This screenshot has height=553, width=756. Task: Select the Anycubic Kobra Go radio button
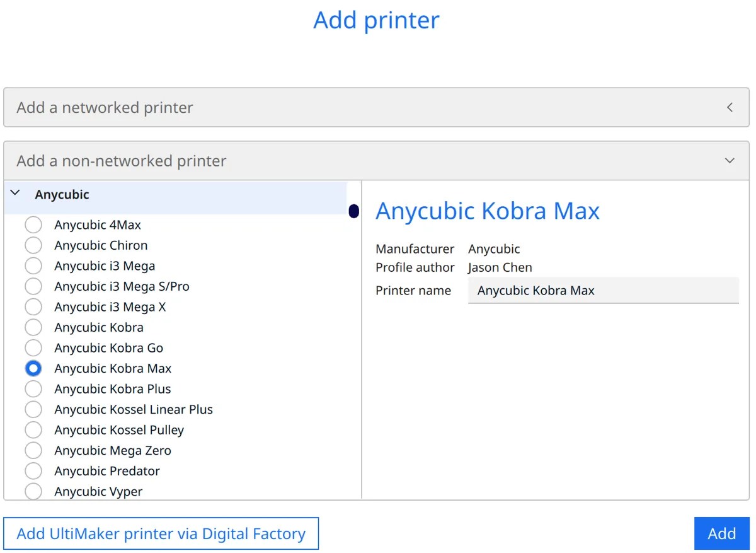click(33, 347)
